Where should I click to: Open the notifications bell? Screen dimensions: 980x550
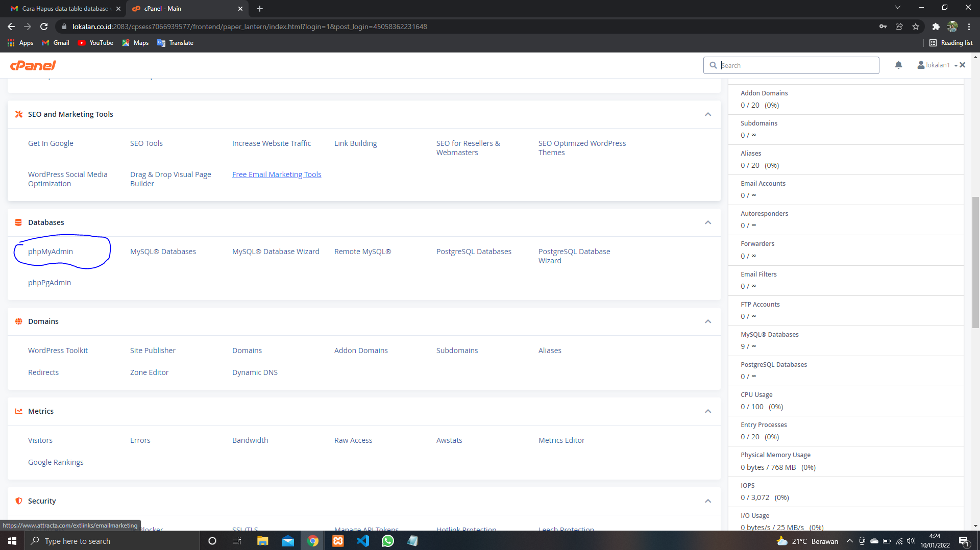[898, 65]
